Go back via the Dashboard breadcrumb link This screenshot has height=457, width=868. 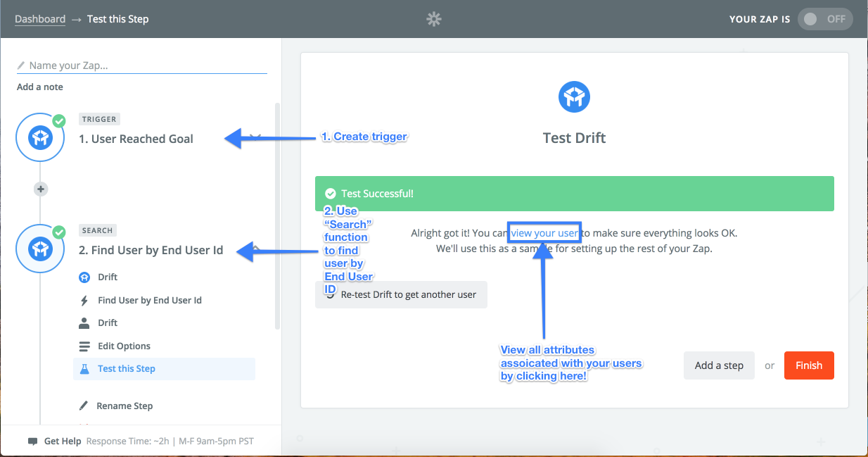point(40,19)
